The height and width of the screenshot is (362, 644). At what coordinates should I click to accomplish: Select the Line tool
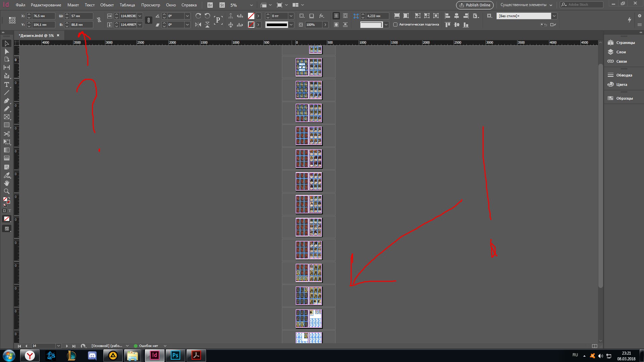coord(6,93)
